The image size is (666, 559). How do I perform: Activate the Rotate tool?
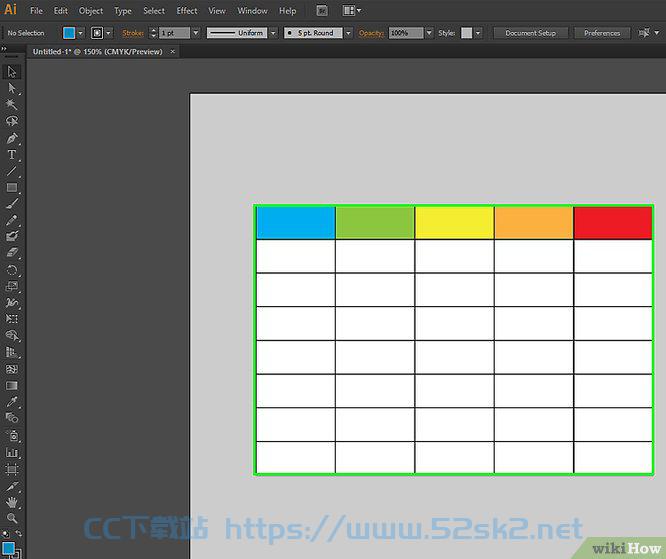11,270
